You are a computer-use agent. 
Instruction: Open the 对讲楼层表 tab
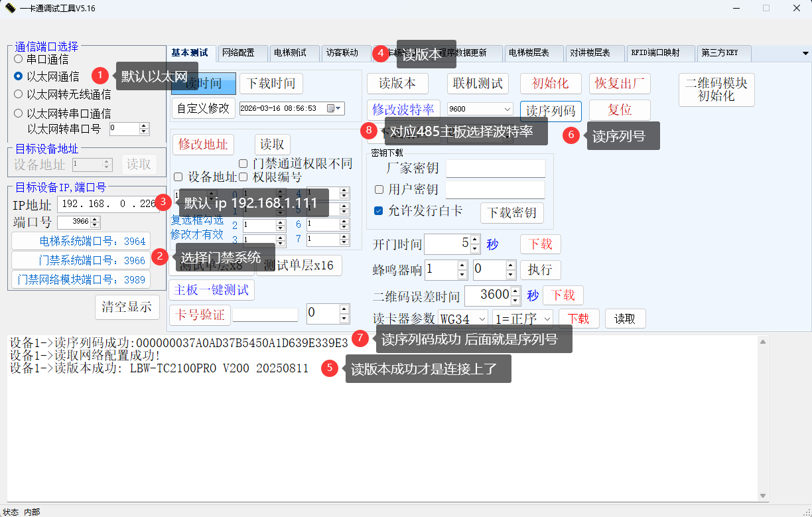click(x=595, y=53)
